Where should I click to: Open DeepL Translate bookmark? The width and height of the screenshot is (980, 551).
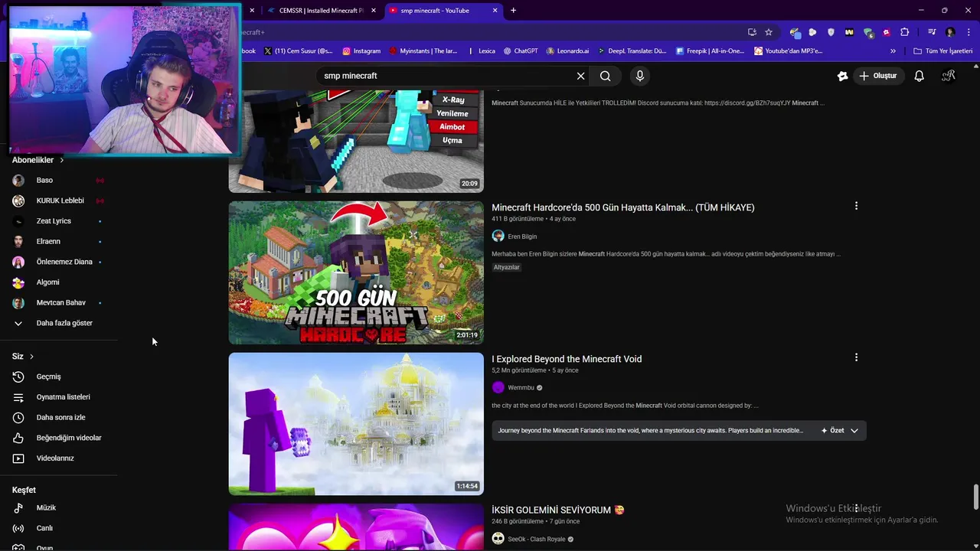632,51
